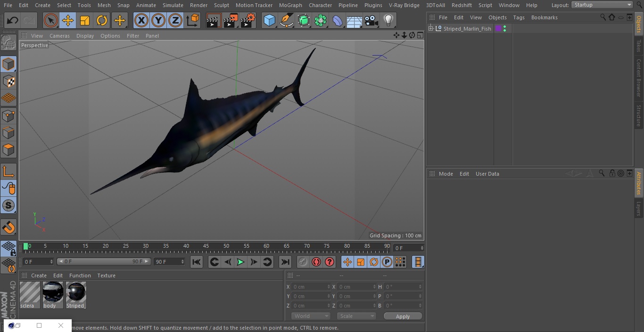This screenshot has width=644, height=332.
Task: Go to end of animation
Action: coord(285,262)
